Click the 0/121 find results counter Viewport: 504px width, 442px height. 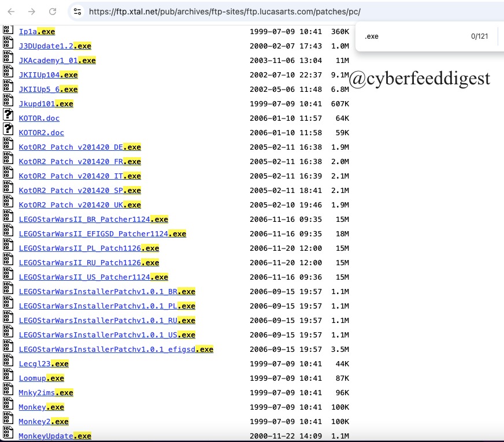(479, 36)
